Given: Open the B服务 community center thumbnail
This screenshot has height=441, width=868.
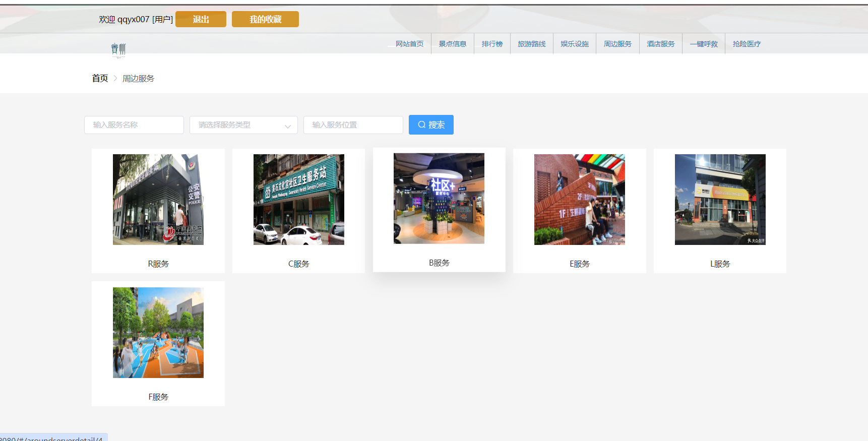Looking at the screenshot, I should pyautogui.click(x=439, y=199).
